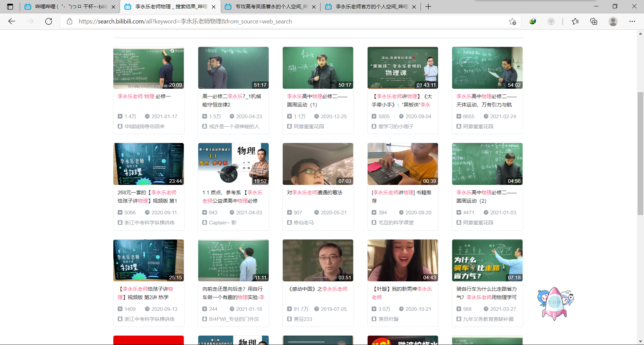Close the 李永乐老师官方 tab
This screenshot has width=644, height=345.
point(414,7)
